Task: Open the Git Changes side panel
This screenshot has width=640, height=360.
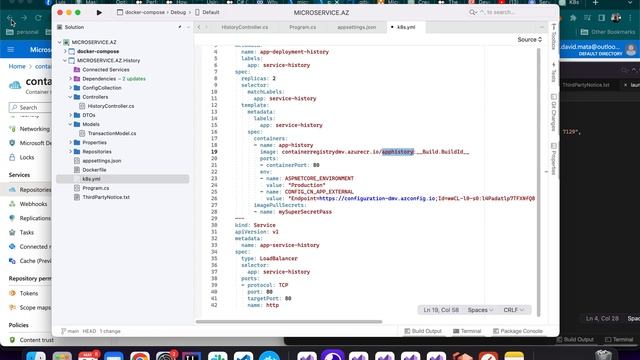Action: point(553,113)
